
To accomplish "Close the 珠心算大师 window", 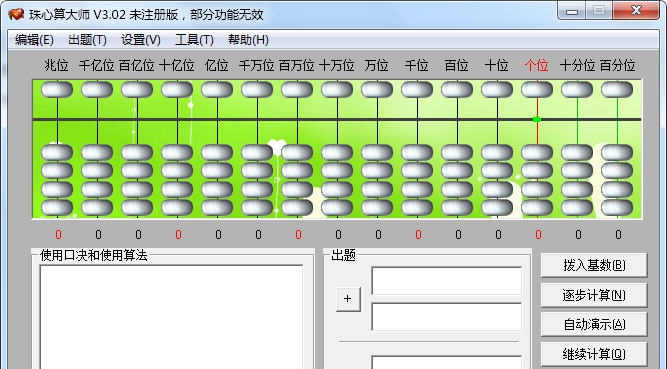I will click(x=636, y=11).
